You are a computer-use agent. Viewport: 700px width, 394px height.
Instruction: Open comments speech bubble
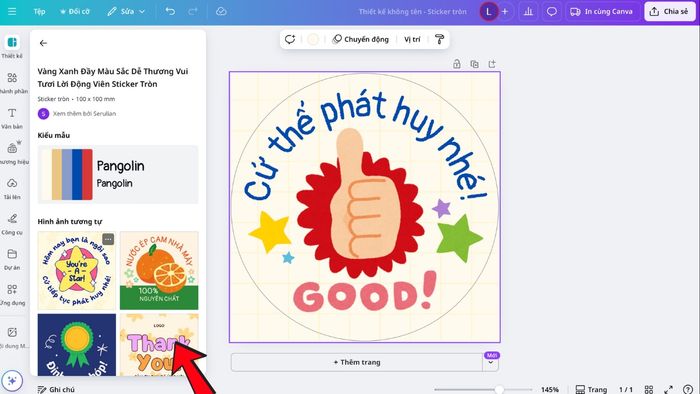(x=552, y=12)
